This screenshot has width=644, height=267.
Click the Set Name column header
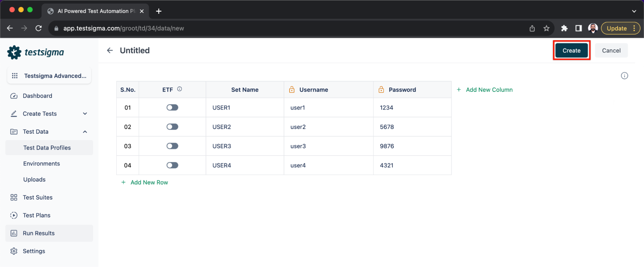click(x=245, y=90)
